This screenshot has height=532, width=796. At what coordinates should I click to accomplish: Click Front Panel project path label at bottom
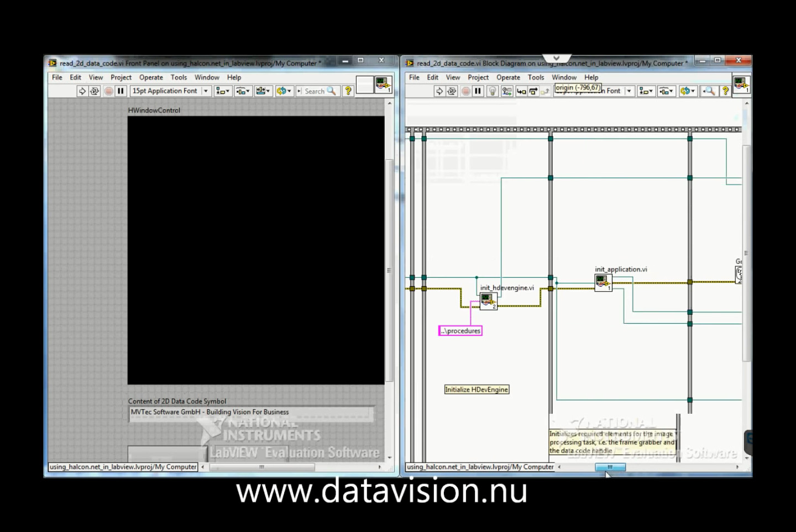(123, 467)
